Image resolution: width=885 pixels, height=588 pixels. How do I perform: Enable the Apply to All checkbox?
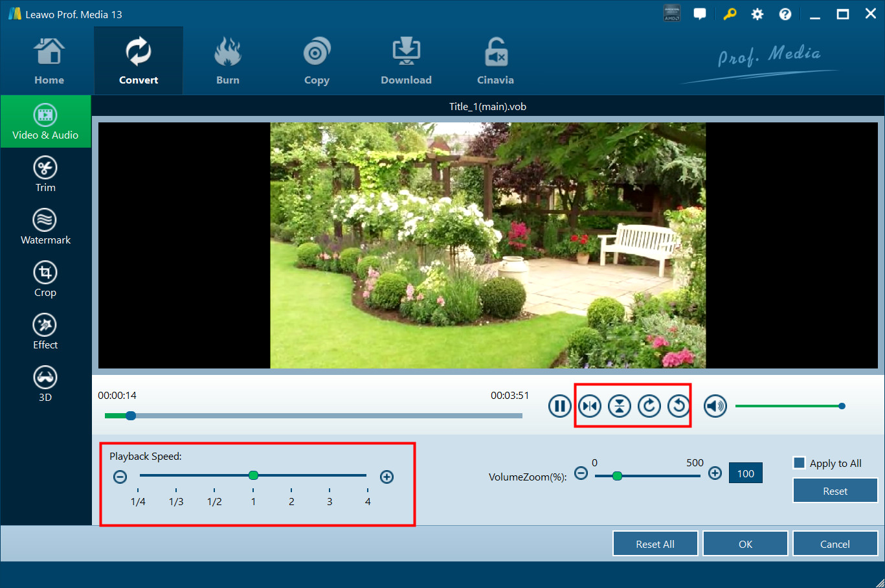[x=800, y=463]
